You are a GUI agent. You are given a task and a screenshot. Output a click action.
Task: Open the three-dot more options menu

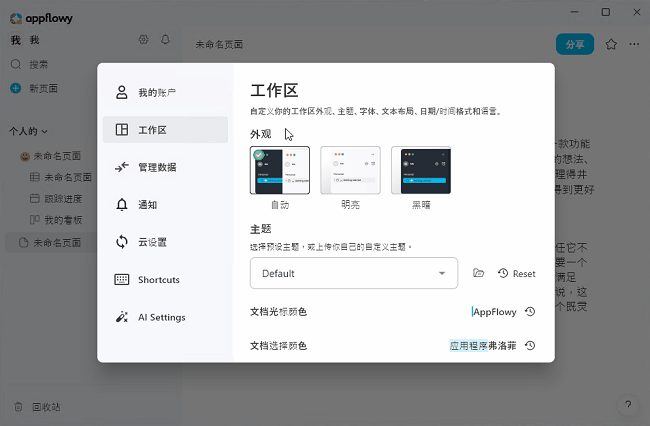pos(634,44)
